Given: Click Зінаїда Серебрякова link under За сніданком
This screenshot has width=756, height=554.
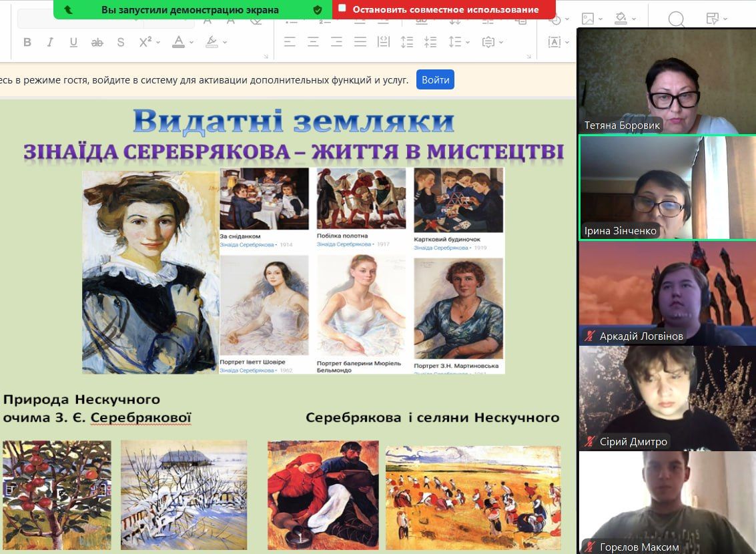Looking at the screenshot, I should pos(247,245).
